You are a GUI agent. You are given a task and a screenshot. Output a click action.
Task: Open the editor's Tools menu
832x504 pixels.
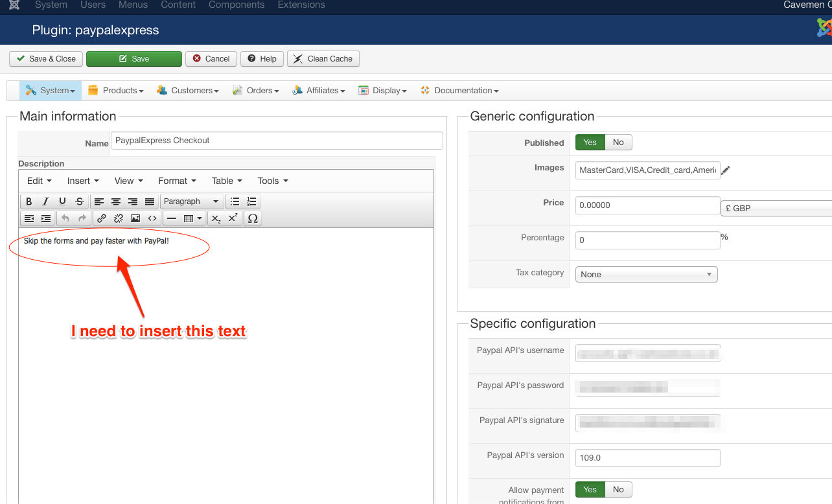(x=273, y=181)
